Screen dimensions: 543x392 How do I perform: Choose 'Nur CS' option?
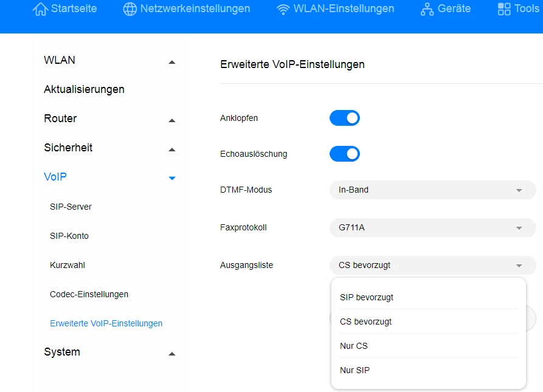354,346
